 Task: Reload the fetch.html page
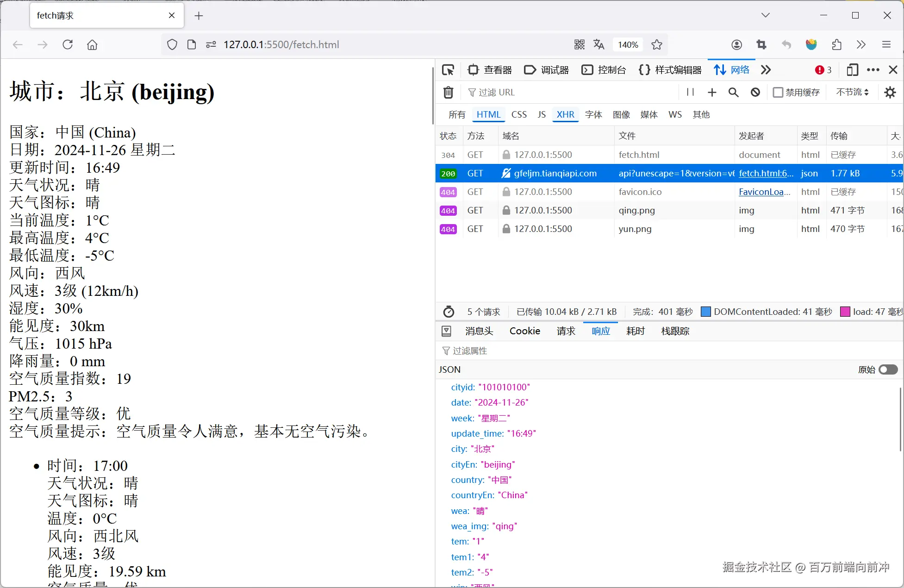[x=68, y=44]
